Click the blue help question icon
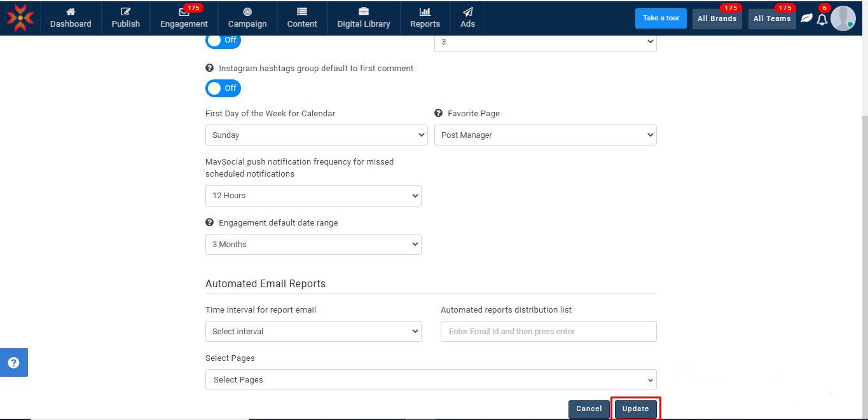 click(x=13, y=363)
